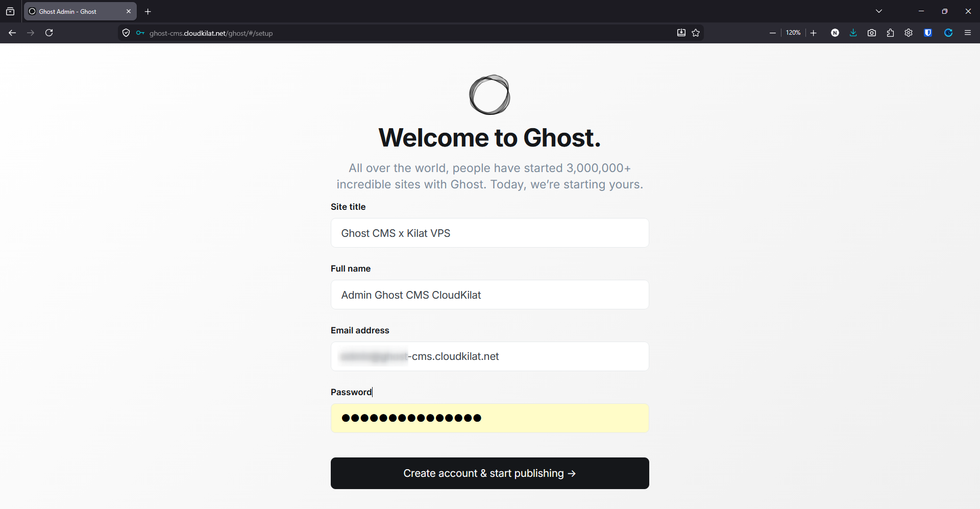
Task: Click the Password input field
Action: pos(490,418)
